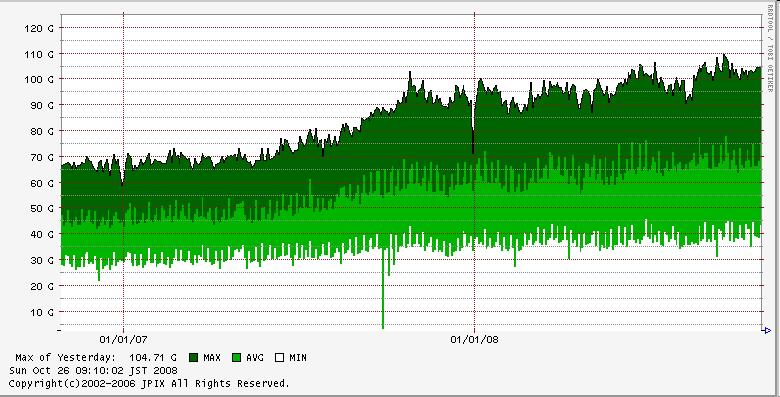780x397 pixels.
Task: Click the blue arrow at x-axis end
Action: 767,330
